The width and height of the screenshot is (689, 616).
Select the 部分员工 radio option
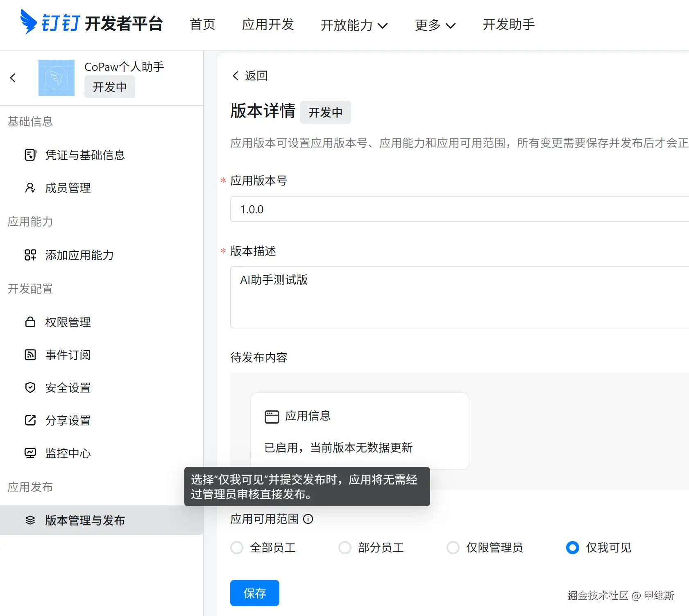point(345,548)
